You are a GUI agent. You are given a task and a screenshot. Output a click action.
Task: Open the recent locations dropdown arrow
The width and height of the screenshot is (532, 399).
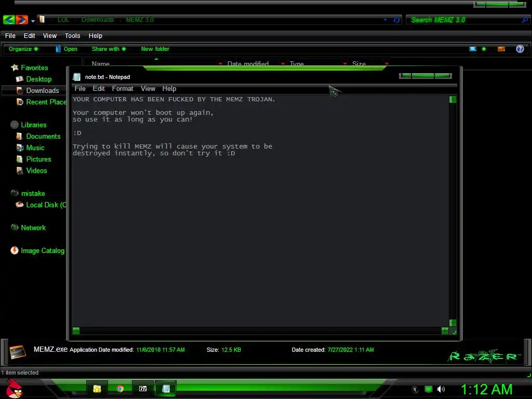point(33,21)
